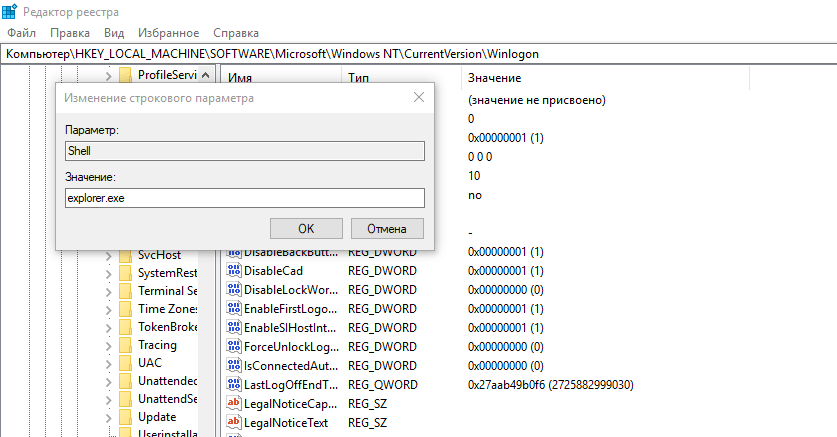Expand the Terminal Server key chevron
The width and height of the screenshot is (837, 437).
(x=108, y=292)
